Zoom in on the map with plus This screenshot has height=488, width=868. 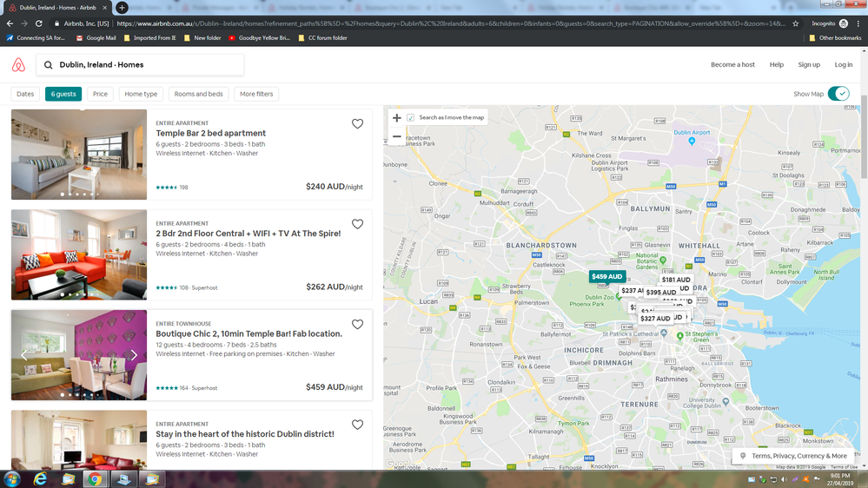tap(397, 118)
